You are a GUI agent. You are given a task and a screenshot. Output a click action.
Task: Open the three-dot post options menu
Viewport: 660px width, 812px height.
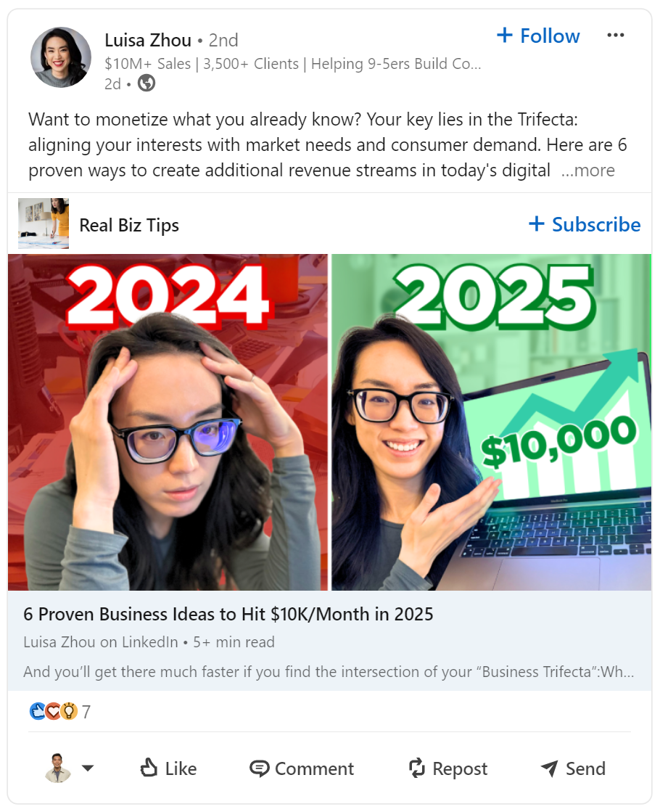point(616,36)
